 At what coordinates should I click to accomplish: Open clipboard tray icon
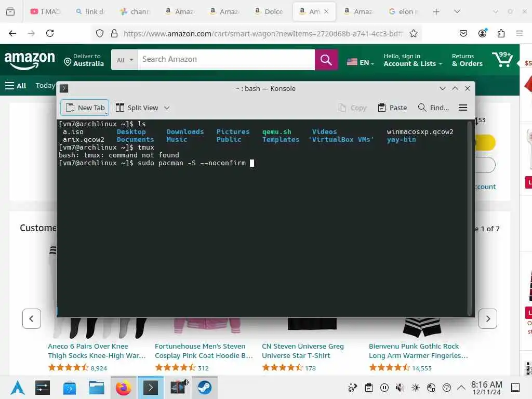[x=369, y=388]
